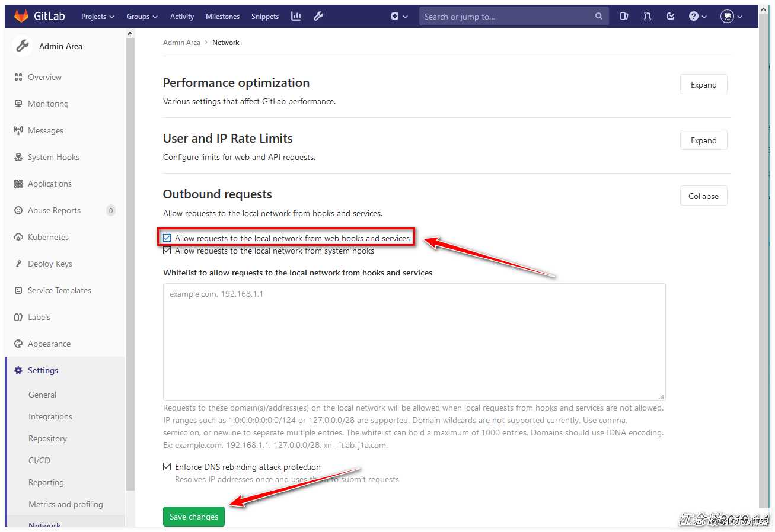Open Snippets in the top navbar
775x532 pixels.
(265, 17)
